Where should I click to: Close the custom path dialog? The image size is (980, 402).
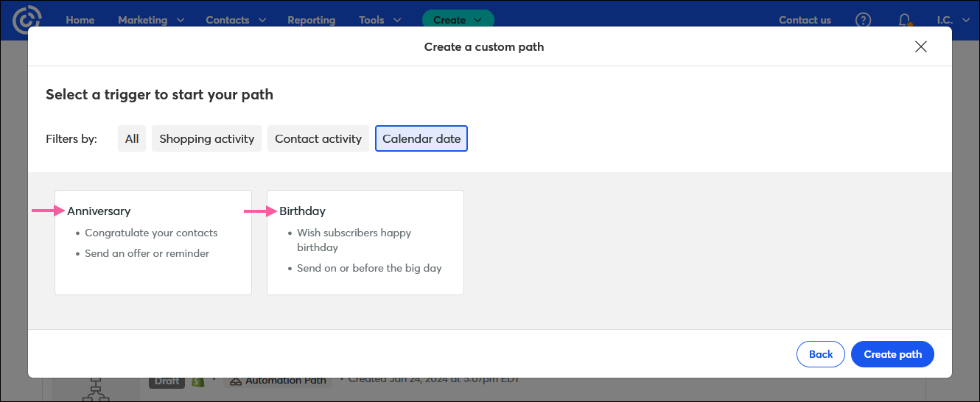point(920,47)
